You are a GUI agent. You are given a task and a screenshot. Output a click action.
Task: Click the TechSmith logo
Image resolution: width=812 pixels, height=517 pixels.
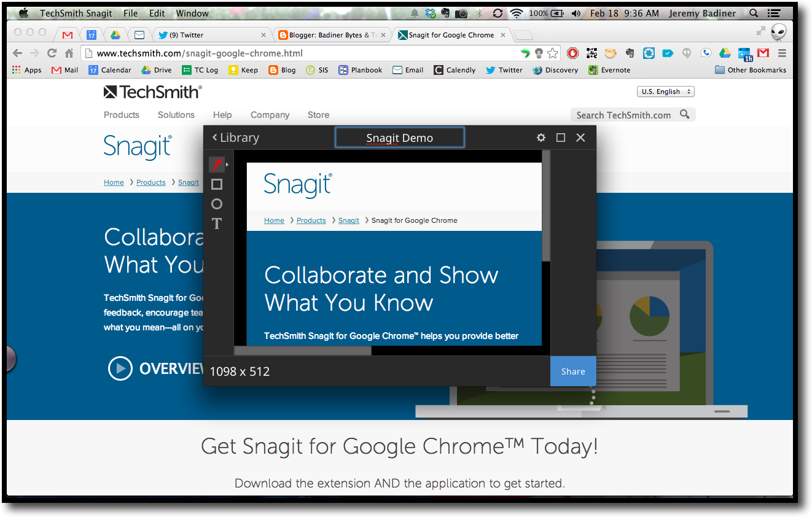[x=152, y=92]
